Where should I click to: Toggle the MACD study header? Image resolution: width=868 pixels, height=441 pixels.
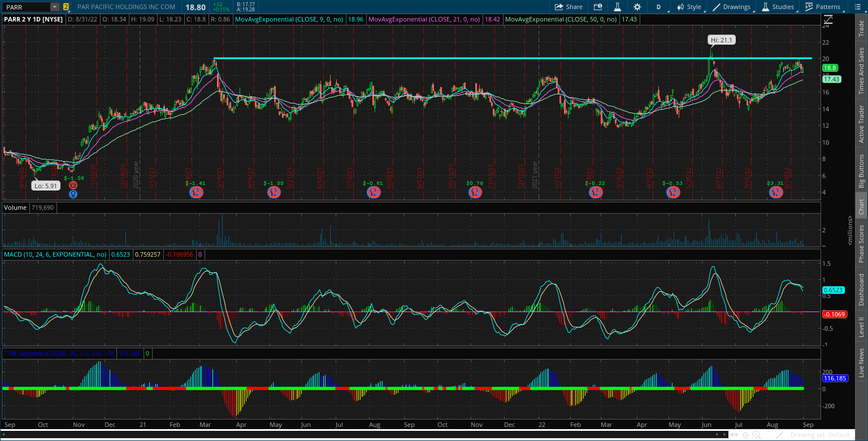(x=55, y=254)
